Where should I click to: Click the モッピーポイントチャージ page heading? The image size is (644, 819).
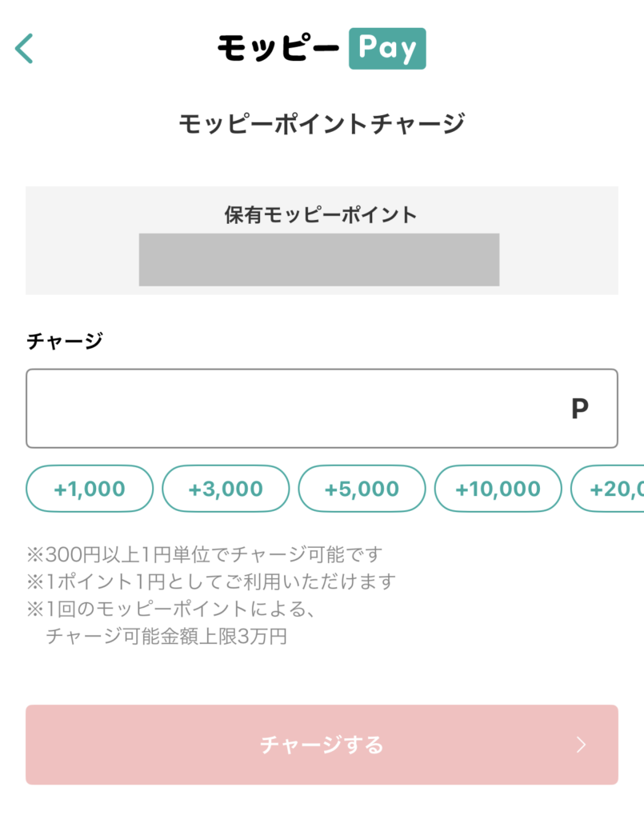(322, 125)
